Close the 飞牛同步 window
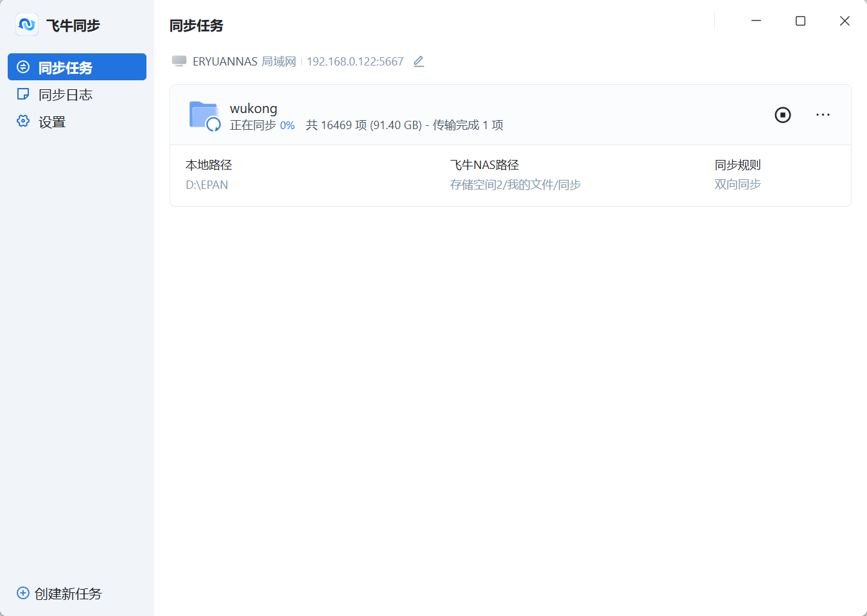 pyautogui.click(x=845, y=21)
